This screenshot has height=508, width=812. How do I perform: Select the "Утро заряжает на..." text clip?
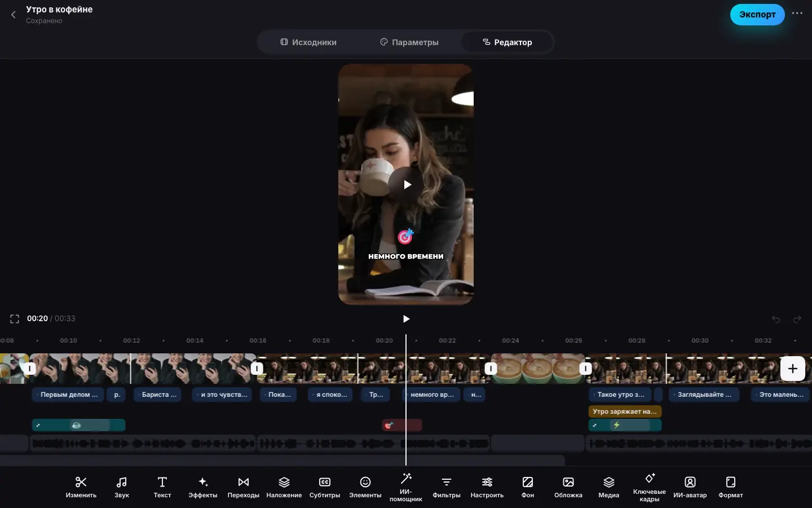[625, 411]
